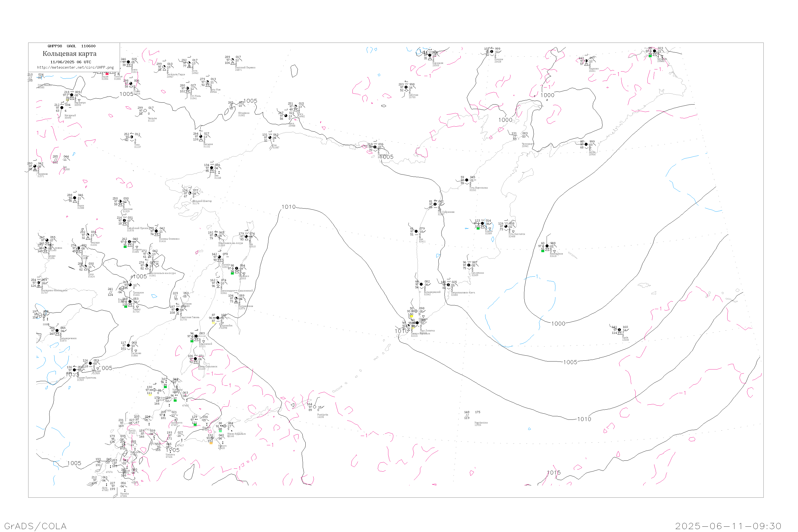Click the Большерецкий filled station circle

(x=421, y=284)
